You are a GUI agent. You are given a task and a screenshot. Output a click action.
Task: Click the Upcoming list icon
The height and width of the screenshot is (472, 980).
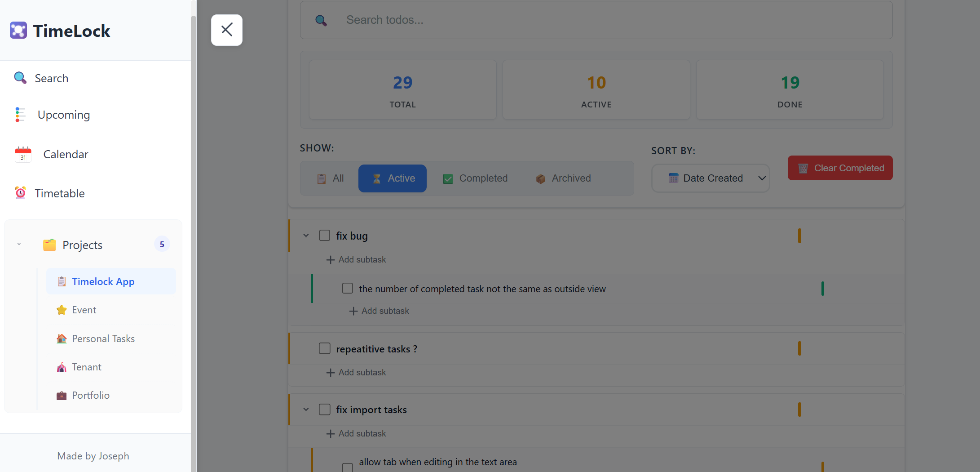click(20, 115)
